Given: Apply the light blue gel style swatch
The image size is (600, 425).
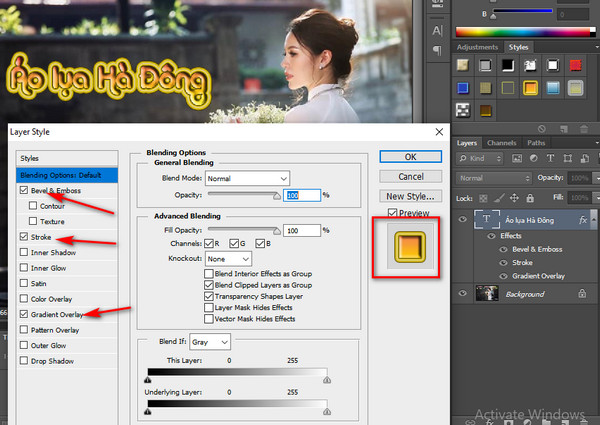Looking at the screenshot, I should click(553, 88).
